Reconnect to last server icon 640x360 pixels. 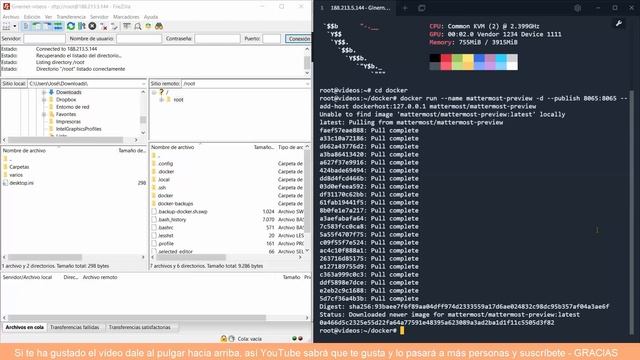(x=114, y=26)
